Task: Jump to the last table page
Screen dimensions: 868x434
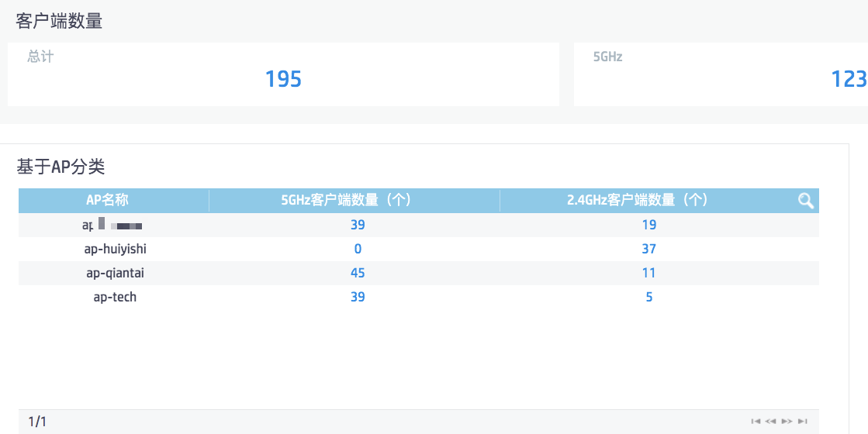Action: [x=803, y=421]
